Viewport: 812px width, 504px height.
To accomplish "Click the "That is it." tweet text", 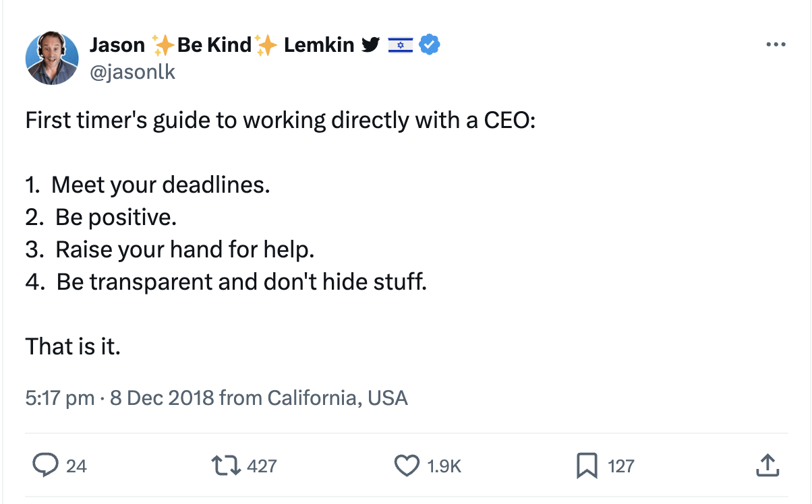I will [x=73, y=347].
